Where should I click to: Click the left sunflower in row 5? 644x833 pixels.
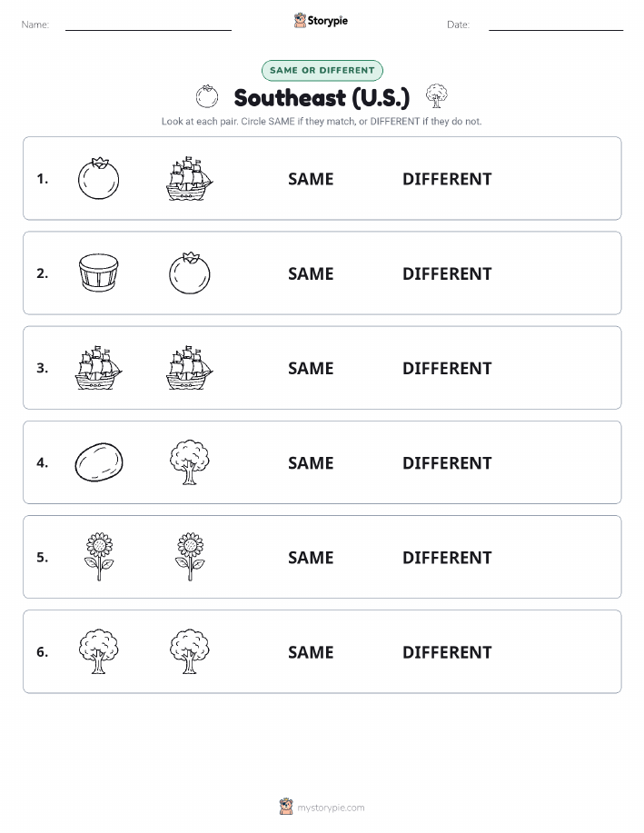99,557
